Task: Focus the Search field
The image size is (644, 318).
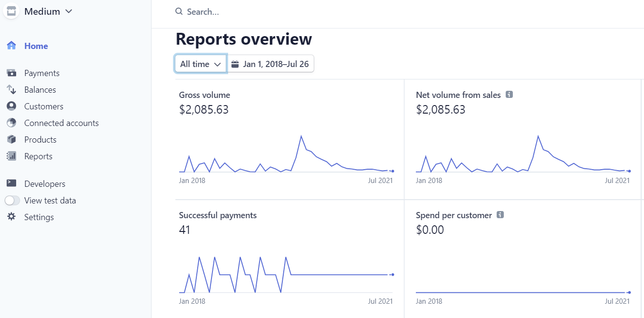Action: click(x=285, y=12)
